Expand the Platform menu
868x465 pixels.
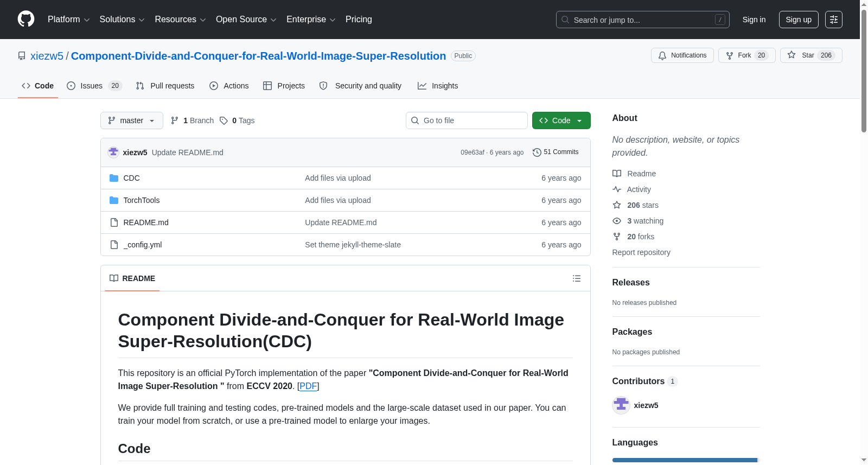[x=68, y=20]
